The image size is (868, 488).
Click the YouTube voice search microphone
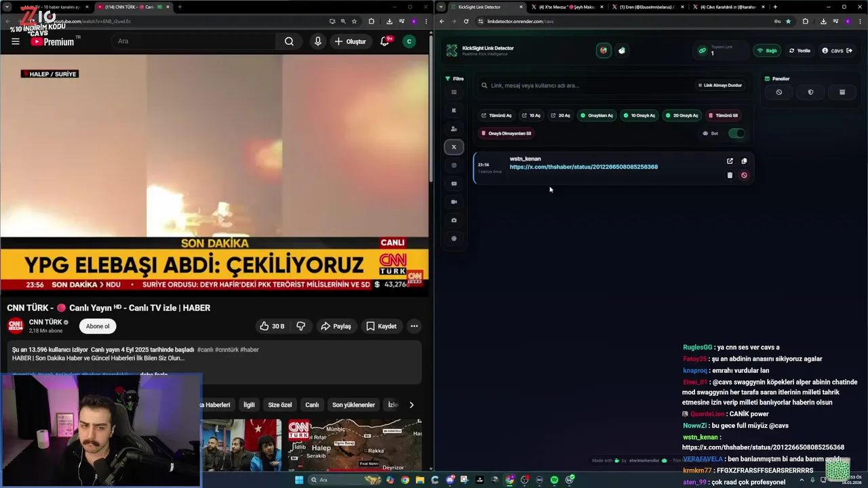coord(317,41)
